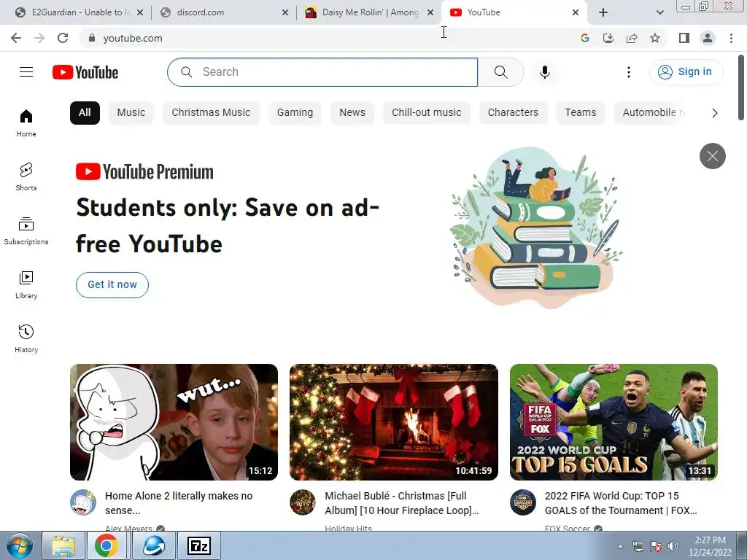The height and width of the screenshot is (560, 747).
Task: Click the Share this page icon
Action: pyautogui.click(x=632, y=38)
